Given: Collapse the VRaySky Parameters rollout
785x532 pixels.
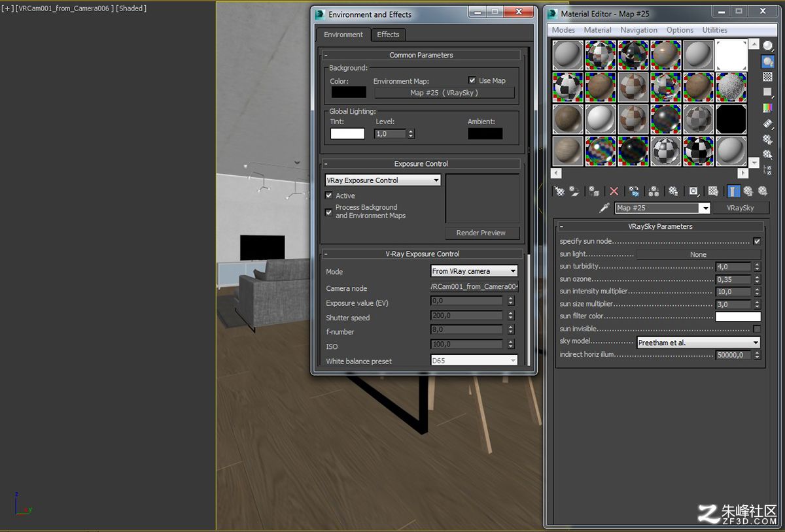Looking at the screenshot, I should tap(660, 226).
